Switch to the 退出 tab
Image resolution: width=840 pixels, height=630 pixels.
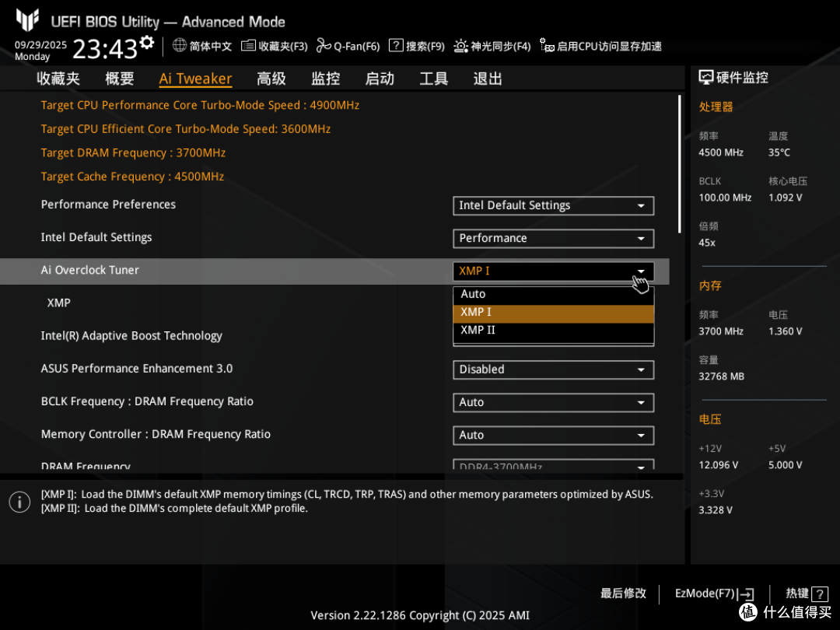tap(488, 79)
